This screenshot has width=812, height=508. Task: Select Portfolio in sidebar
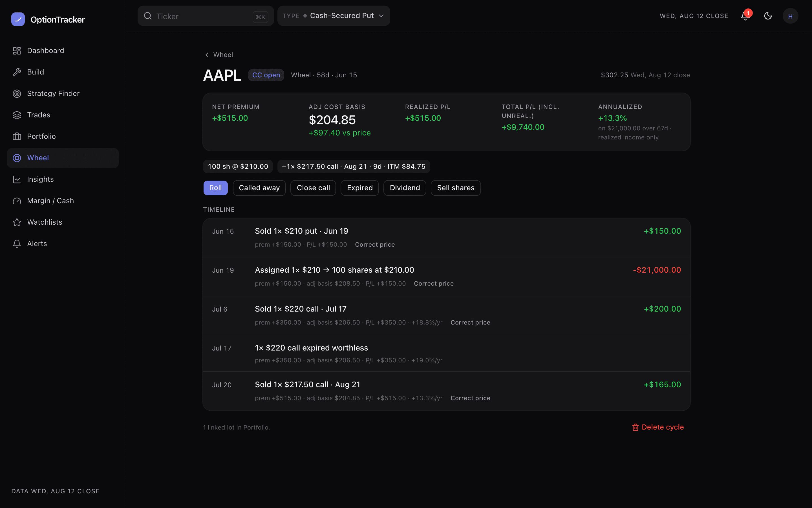pyautogui.click(x=63, y=136)
